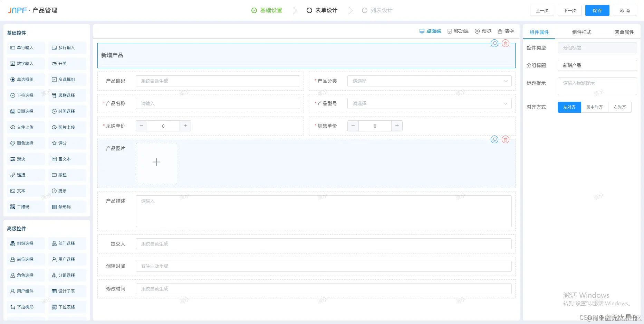This screenshot has width=644, height=324.
Task: Set alignment to 居中对齐
Action: [595, 107]
